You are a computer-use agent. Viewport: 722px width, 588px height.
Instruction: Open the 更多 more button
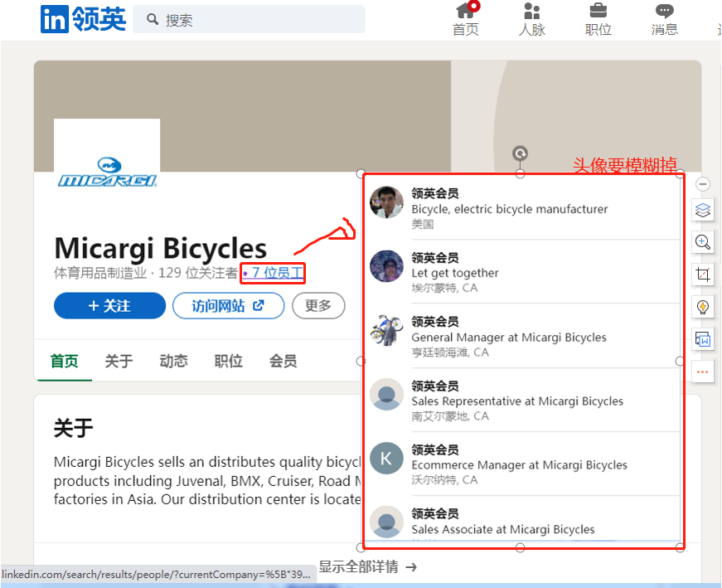(x=318, y=305)
